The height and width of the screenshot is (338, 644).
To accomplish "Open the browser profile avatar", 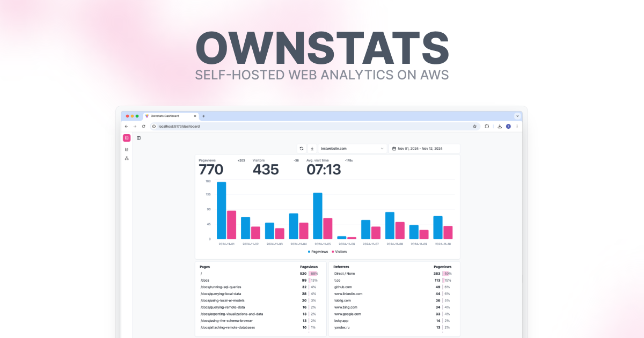I will (508, 126).
